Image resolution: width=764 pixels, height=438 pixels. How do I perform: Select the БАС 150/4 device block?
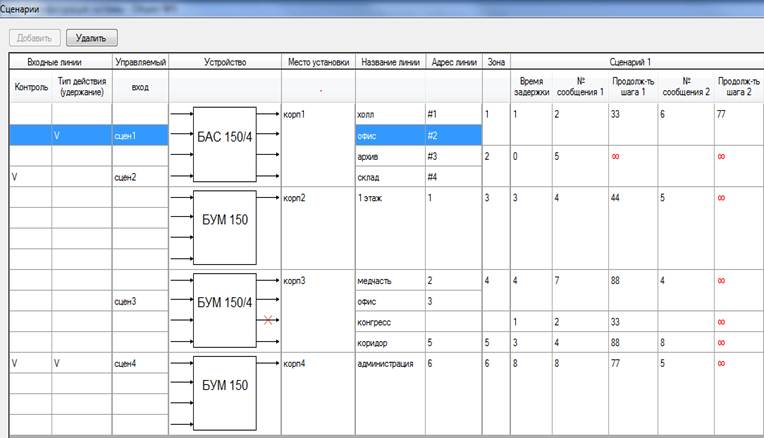[225, 135]
